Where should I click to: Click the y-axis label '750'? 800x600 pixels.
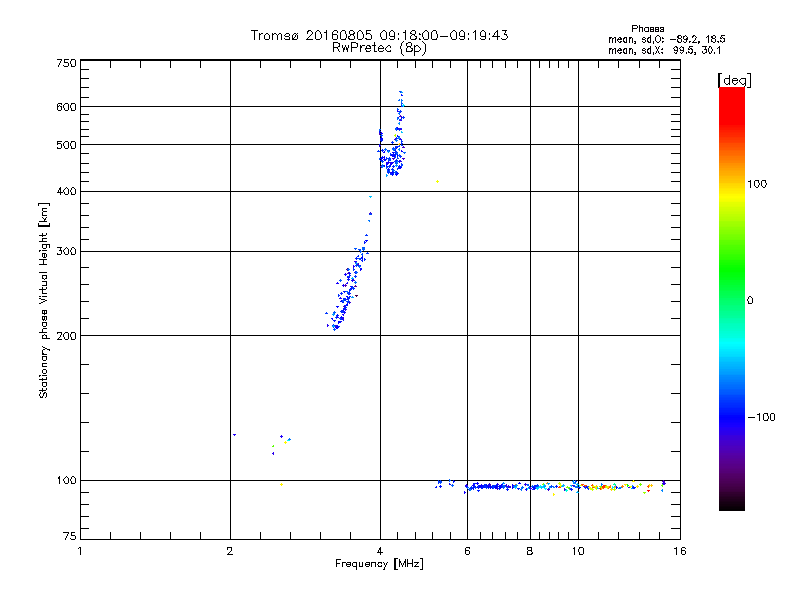click(x=66, y=63)
